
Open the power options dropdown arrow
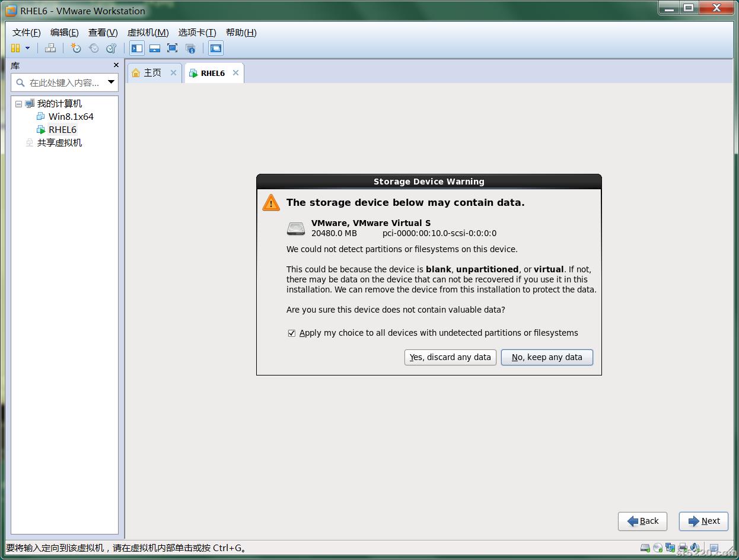pyautogui.click(x=27, y=48)
